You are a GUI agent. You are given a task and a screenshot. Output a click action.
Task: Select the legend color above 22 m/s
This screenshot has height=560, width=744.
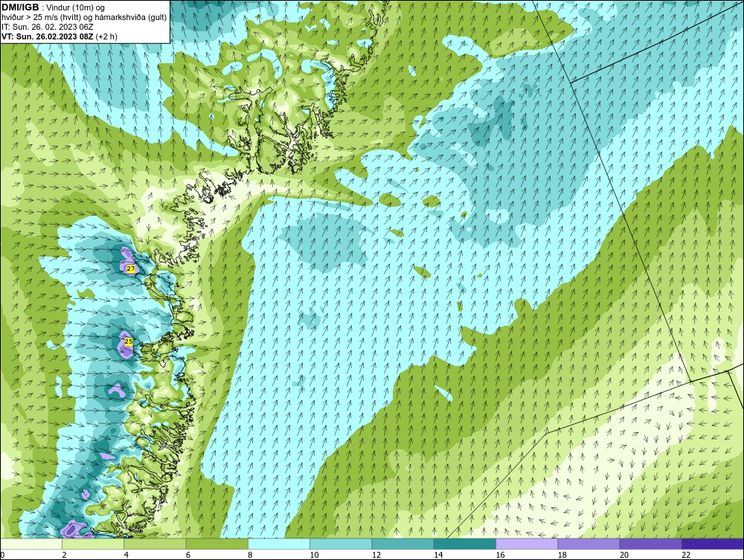[713, 544]
